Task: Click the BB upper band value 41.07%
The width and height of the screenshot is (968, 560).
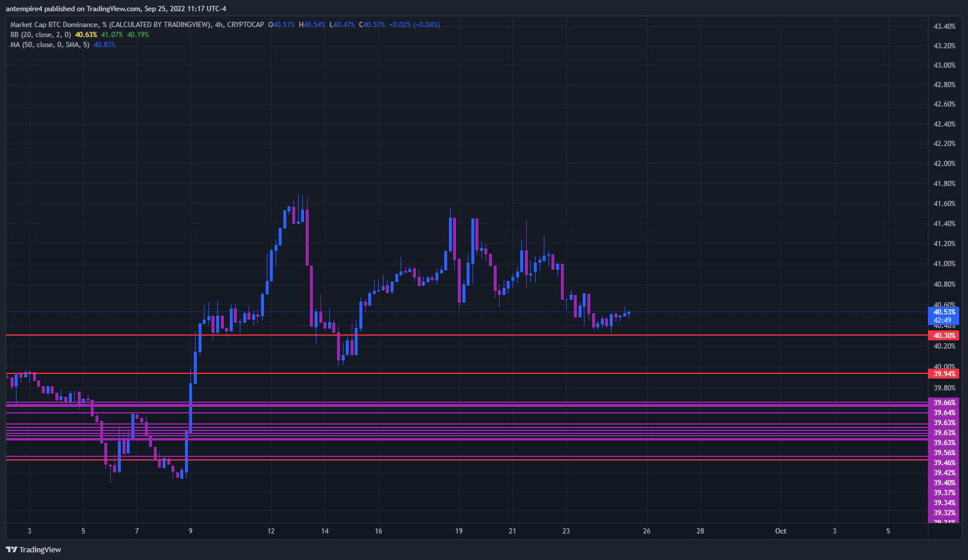Action: [112, 35]
